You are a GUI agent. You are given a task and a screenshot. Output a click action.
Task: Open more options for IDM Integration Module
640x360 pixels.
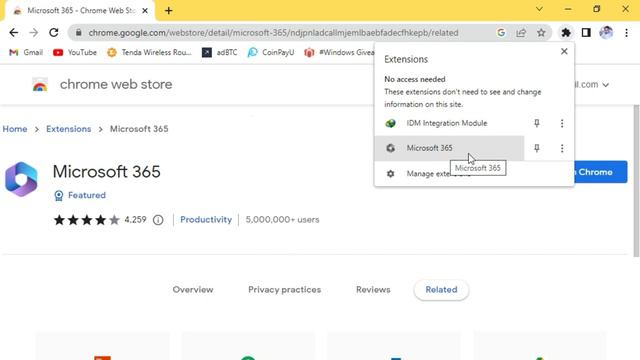[x=562, y=123]
